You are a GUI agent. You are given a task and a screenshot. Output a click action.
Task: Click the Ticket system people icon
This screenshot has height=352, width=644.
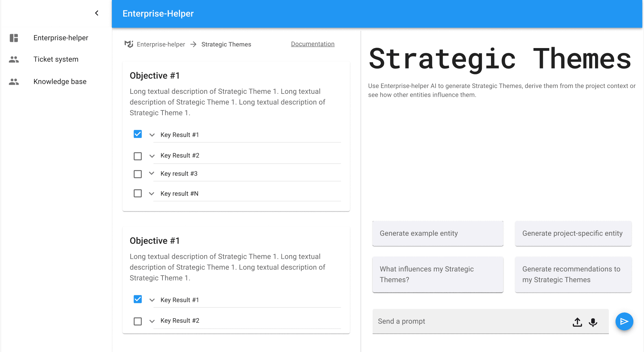pyautogui.click(x=14, y=59)
